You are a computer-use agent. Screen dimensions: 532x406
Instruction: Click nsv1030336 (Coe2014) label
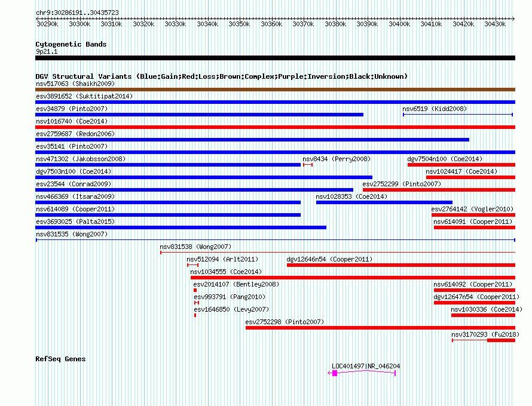tap(487, 309)
